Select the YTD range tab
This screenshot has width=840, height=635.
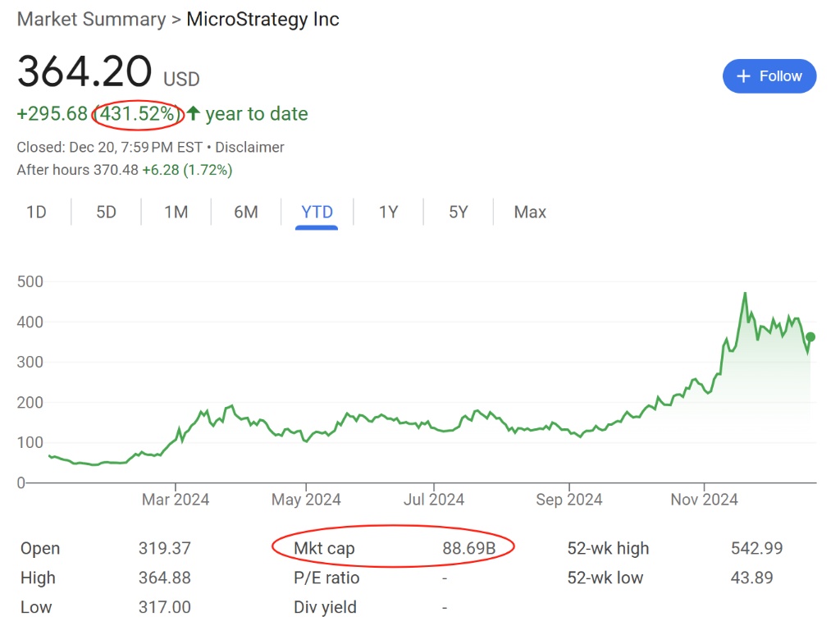tap(317, 212)
